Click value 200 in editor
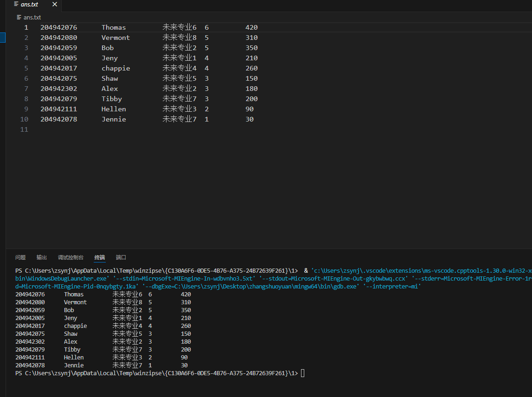This screenshot has height=397, width=532. click(x=251, y=99)
